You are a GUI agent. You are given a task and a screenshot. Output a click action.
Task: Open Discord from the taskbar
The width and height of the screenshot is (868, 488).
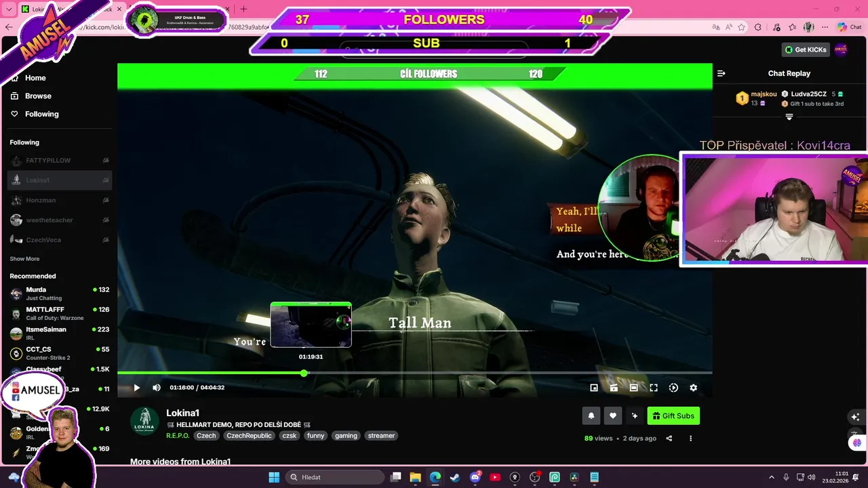click(x=475, y=477)
